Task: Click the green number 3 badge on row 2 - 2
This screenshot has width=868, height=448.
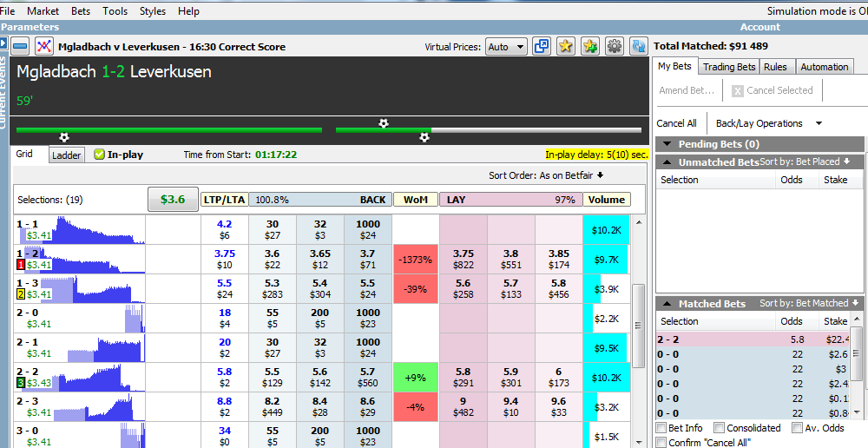Action: pyautogui.click(x=21, y=383)
